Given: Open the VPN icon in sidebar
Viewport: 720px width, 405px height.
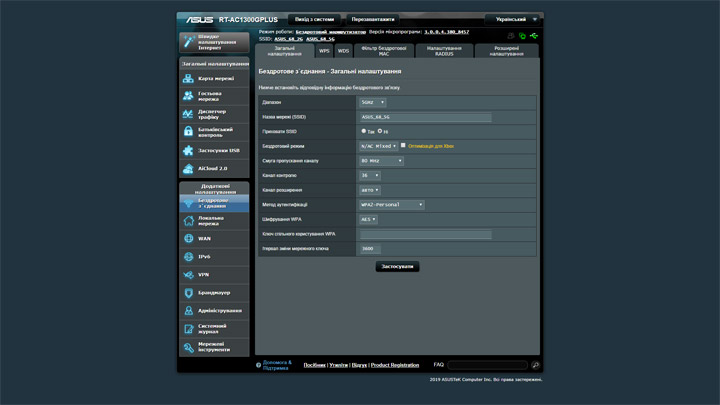Looking at the screenshot, I should pos(188,275).
